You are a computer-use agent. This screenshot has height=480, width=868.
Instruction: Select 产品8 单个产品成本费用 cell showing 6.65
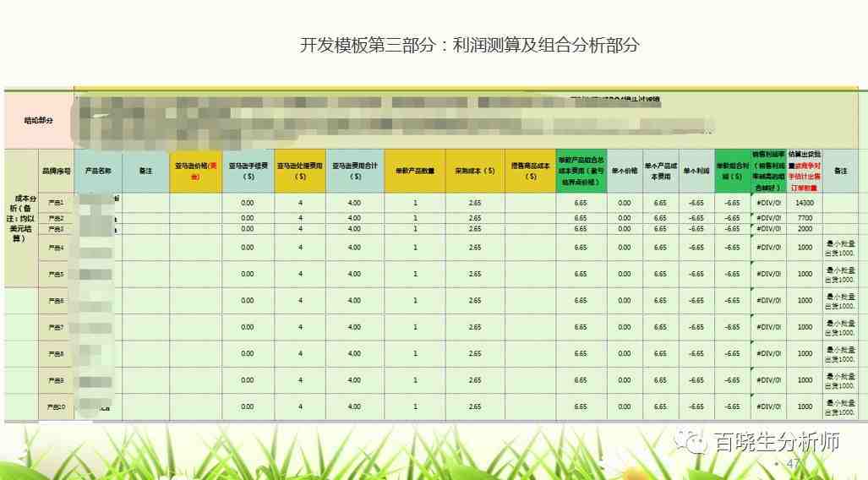660,354
